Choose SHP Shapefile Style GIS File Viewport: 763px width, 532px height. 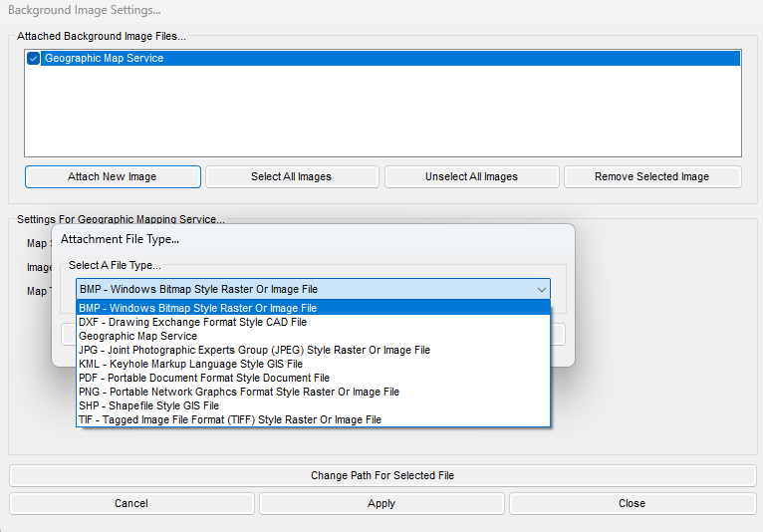pos(313,405)
